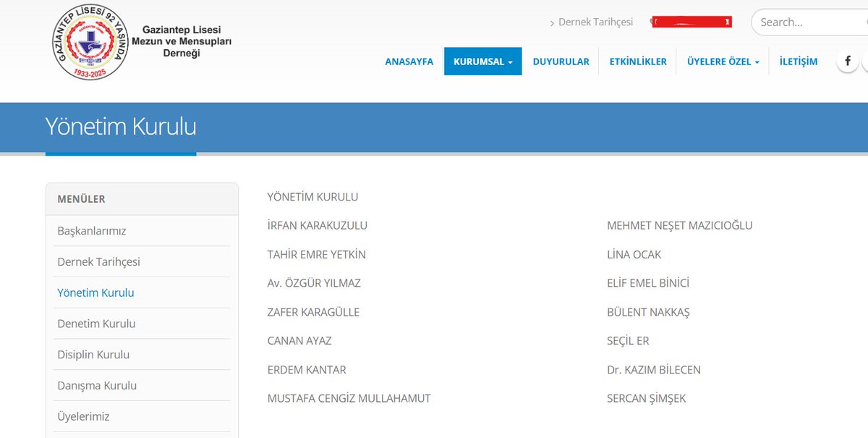Screen dimensions: 868x438
Task: Expand the KURUMSAL dropdown menu
Action: point(482,62)
